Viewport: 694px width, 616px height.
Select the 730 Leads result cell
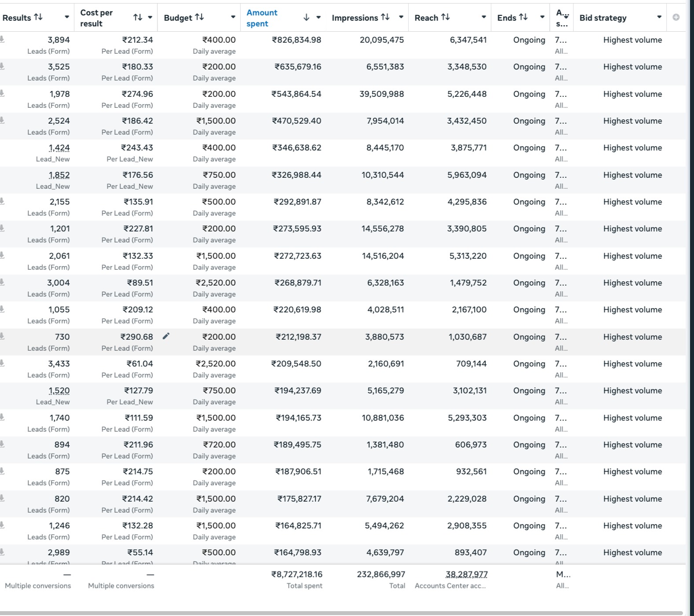[x=62, y=337]
